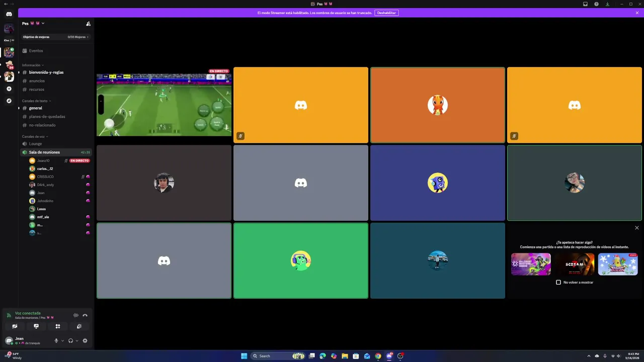Select the blue tile with bird avatar
This screenshot has width=644, height=362.
pos(438,183)
